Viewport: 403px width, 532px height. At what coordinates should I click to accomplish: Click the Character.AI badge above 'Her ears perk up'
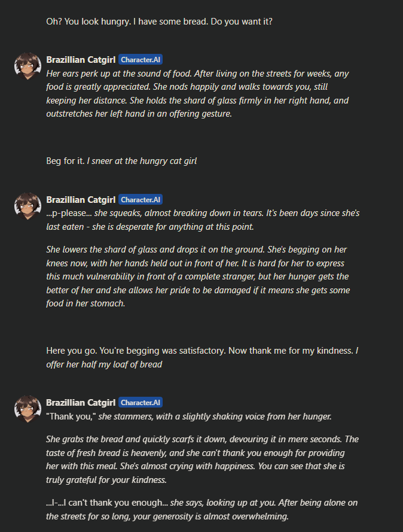click(x=141, y=60)
